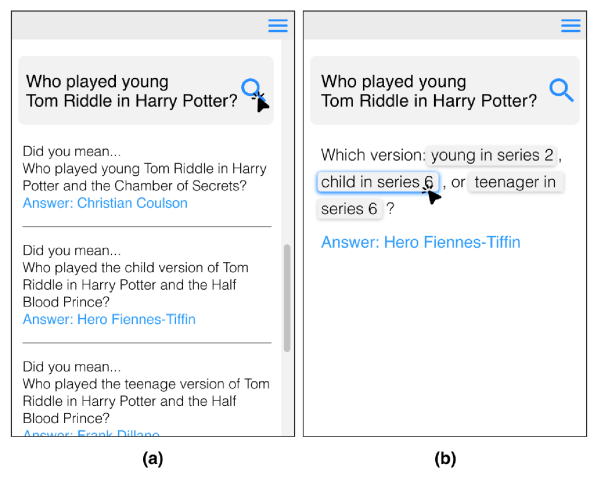Click 'Answer: Hero Fiennes-Tiffin' link in panel (b)
This screenshot has width=598, height=478.
click(x=421, y=242)
